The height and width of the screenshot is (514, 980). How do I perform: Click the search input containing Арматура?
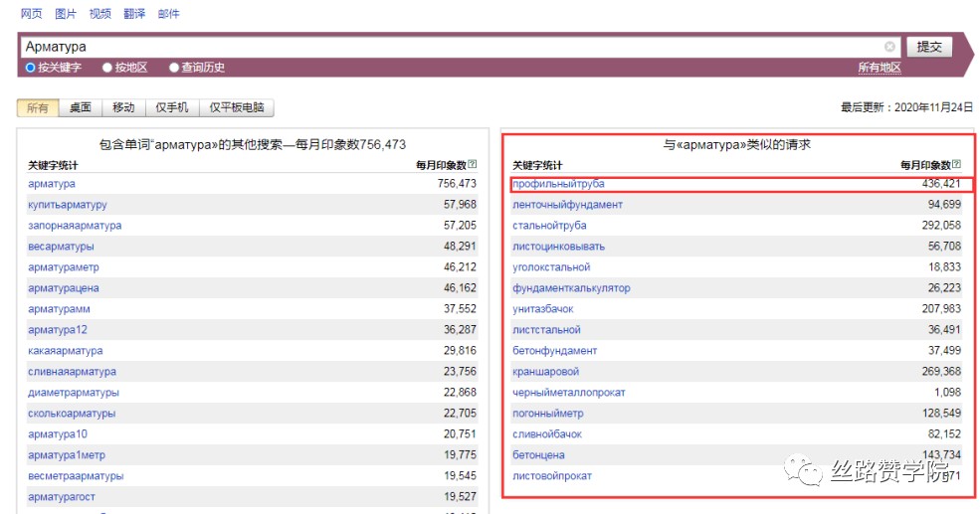coord(448,47)
